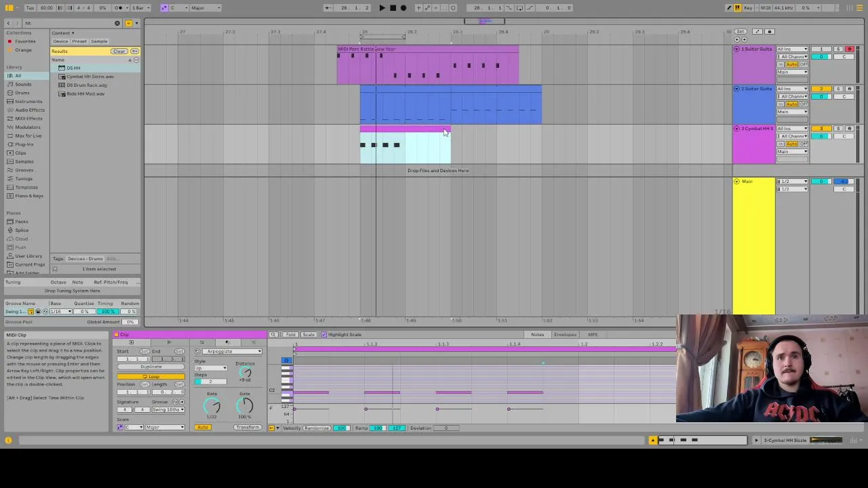868x488 pixels.
Task: Select the Device filter tab
Action: point(60,41)
